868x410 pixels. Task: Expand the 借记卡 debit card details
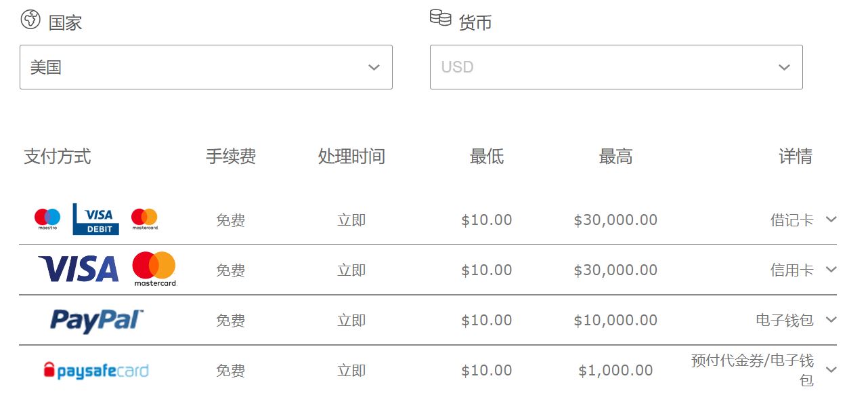pos(831,220)
